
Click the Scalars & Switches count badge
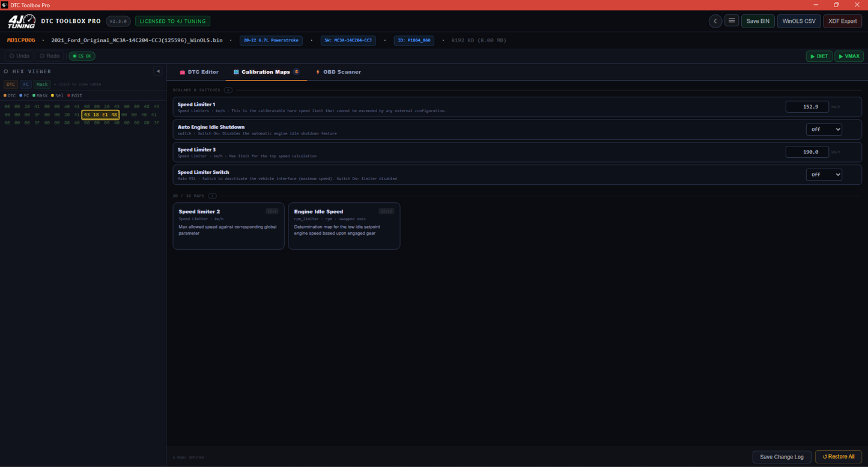(x=228, y=90)
